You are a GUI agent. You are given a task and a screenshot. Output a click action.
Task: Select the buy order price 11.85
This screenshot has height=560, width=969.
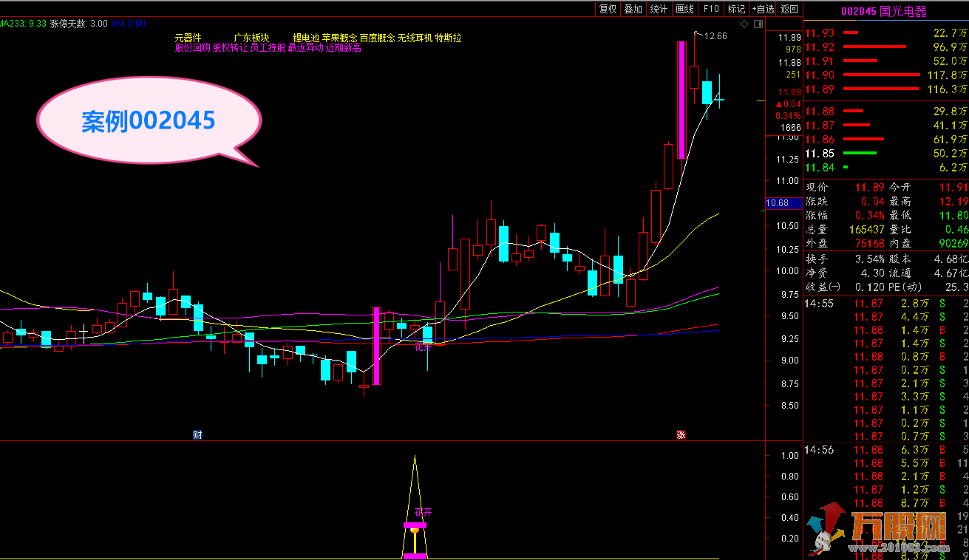click(820, 153)
